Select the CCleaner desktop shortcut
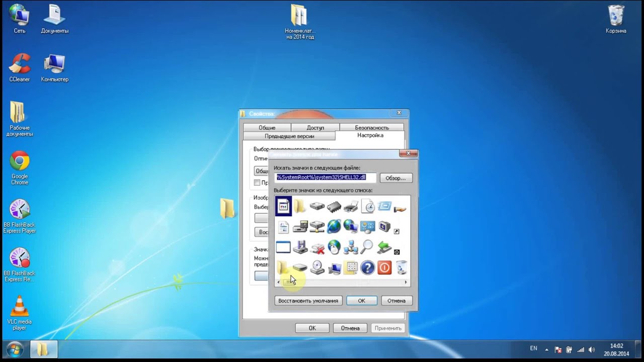644x362 pixels. (20, 67)
